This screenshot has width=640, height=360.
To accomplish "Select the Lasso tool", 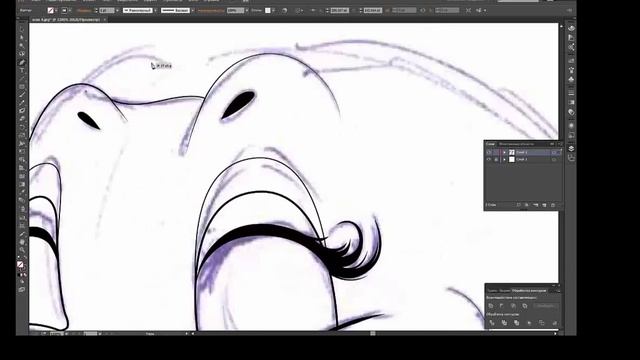I will [x=22, y=53].
